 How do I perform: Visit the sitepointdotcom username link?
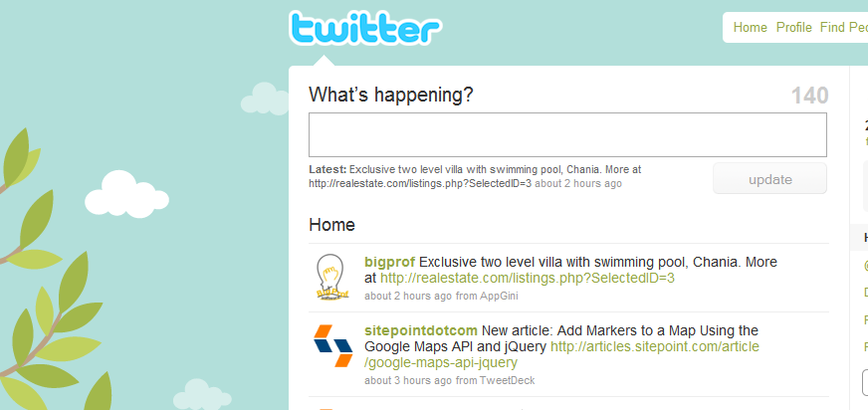tap(421, 330)
